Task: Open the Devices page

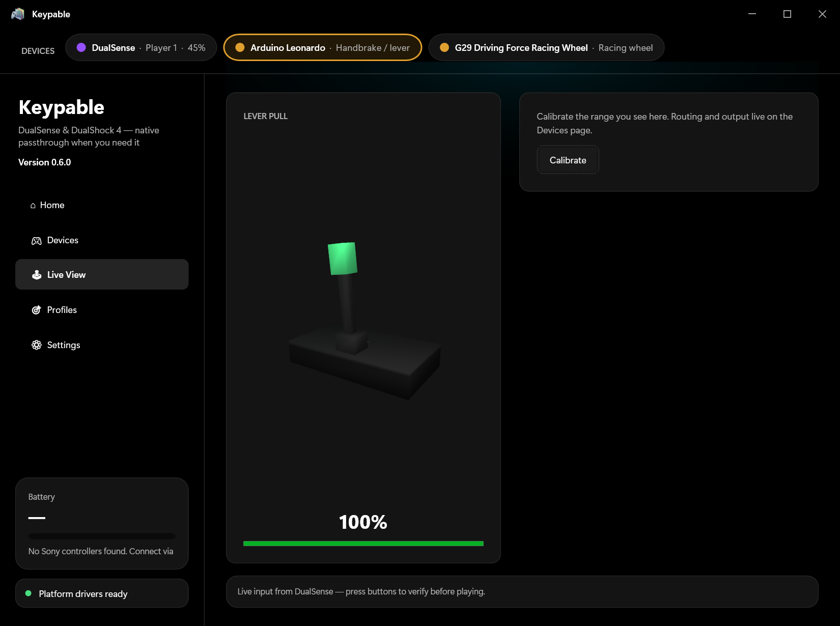Action: coord(102,240)
